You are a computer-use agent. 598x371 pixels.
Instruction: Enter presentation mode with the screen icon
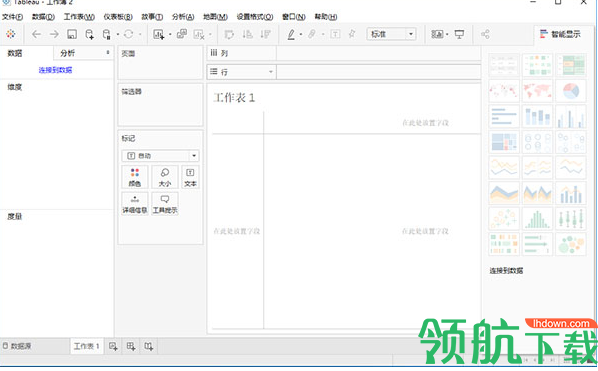[x=460, y=34]
